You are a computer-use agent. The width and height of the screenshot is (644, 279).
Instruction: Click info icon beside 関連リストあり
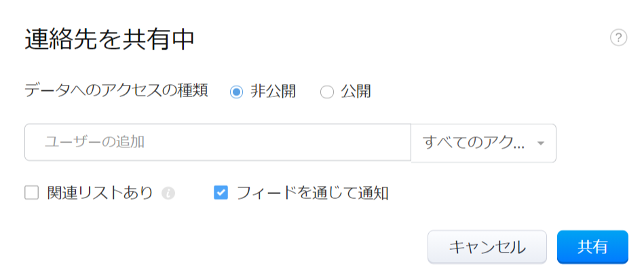168,193
